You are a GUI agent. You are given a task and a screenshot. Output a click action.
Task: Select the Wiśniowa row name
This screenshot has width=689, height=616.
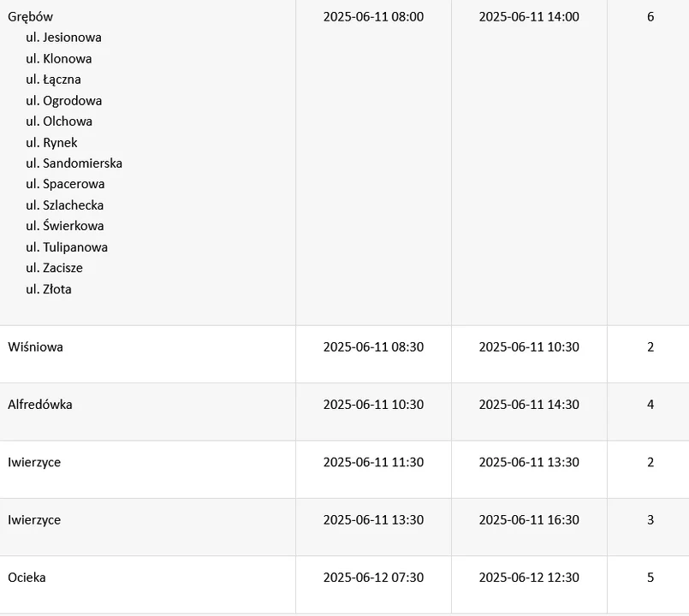pyautogui.click(x=36, y=346)
